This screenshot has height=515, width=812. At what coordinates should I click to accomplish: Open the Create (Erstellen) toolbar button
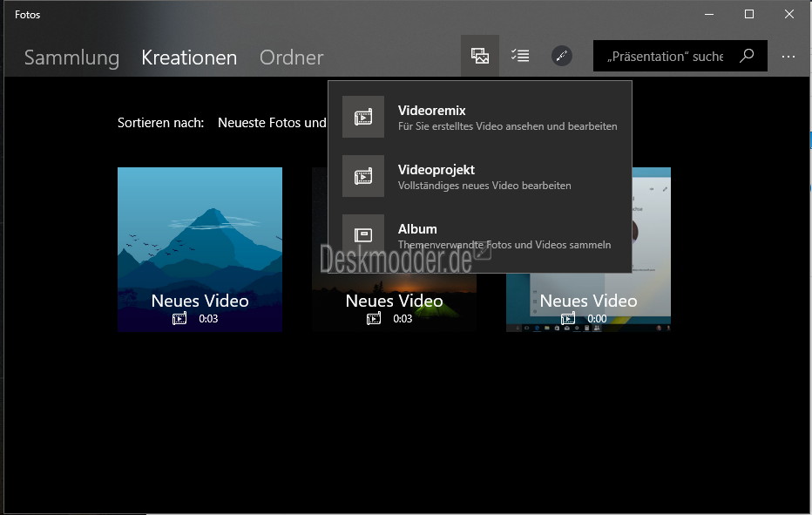click(479, 56)
